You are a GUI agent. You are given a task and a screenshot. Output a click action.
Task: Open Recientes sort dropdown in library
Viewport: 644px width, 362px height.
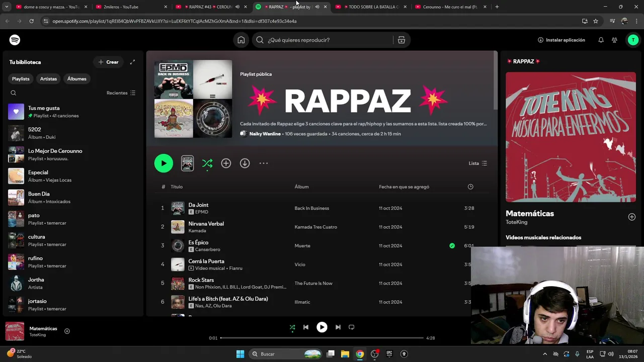[121, 93]
